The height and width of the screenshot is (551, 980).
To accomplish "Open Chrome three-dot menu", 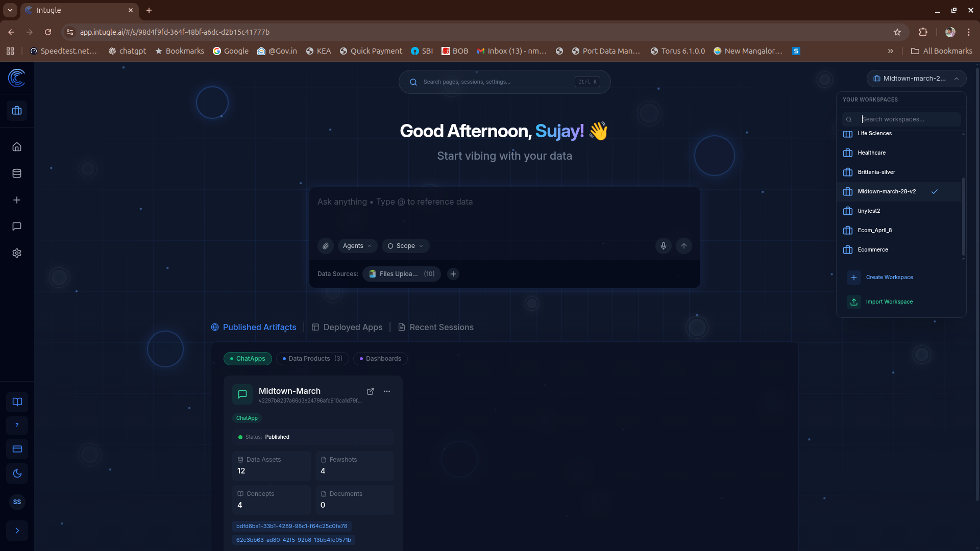I will [969, 32].
